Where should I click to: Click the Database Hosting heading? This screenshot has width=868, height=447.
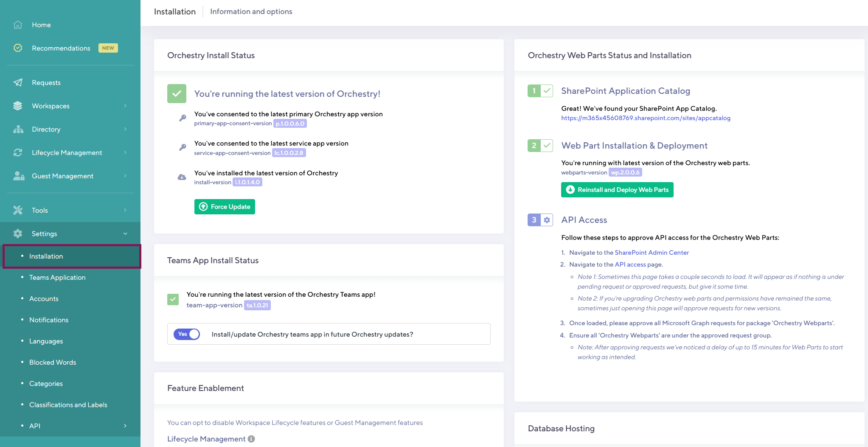tap(561, 428)
